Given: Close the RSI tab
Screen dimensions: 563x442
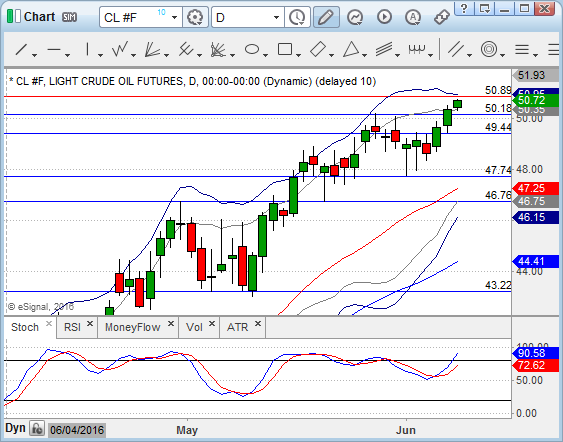Looking at the screenshot, I should (x=90, y=324).
